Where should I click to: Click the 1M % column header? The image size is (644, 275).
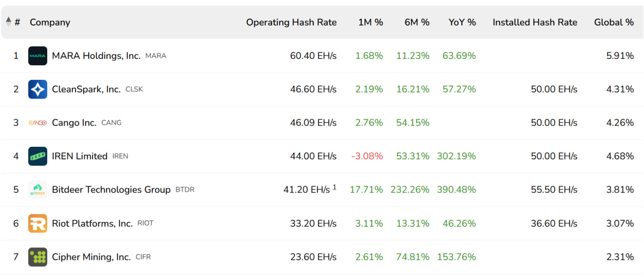(371, 22)
